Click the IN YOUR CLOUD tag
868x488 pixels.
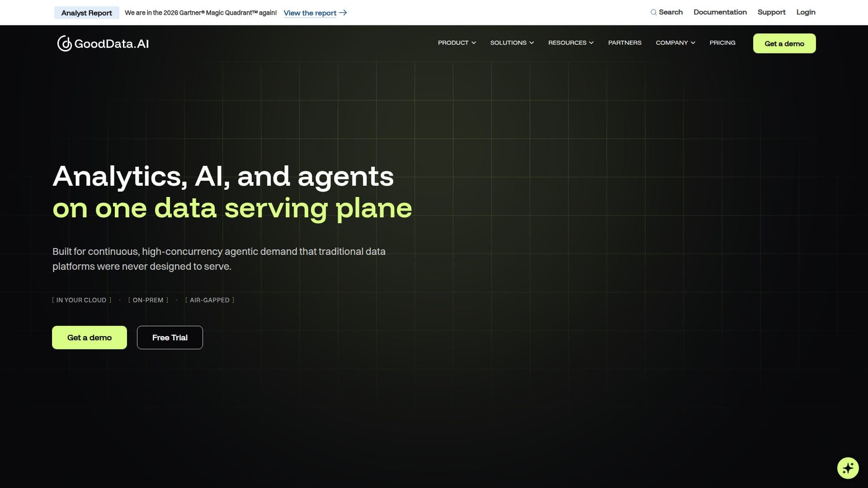click(81, 300)
